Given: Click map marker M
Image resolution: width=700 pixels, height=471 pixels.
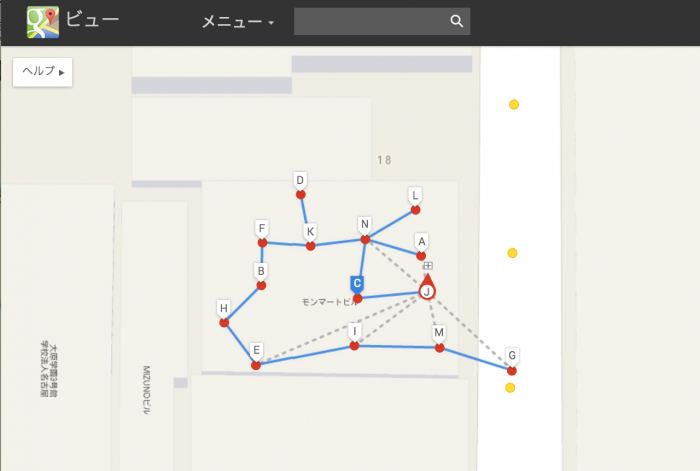Looking at the screenshot, I should click(x=439, y=338).
